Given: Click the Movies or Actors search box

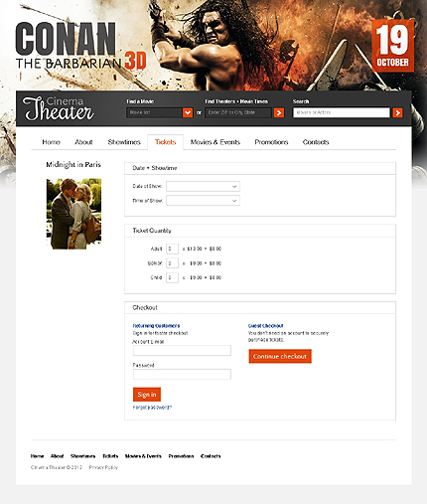Looking at the screenshot, I should 342,112.
